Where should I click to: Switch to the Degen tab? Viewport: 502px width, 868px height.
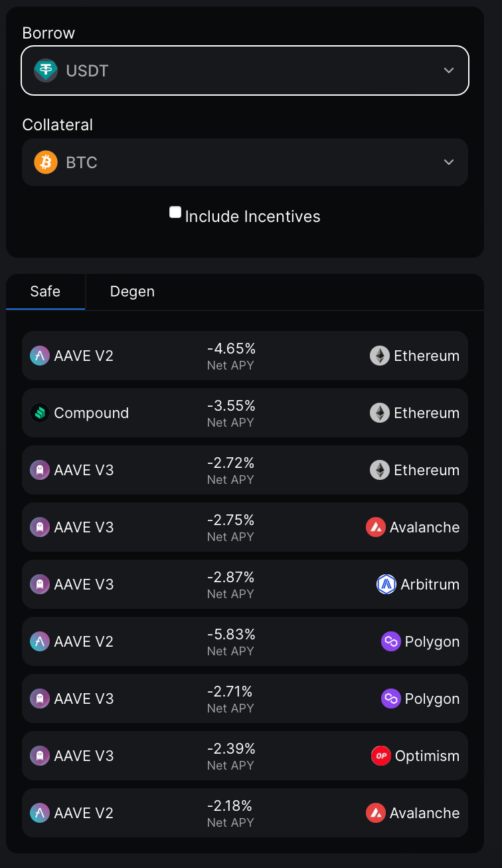(x=132, y=291)
